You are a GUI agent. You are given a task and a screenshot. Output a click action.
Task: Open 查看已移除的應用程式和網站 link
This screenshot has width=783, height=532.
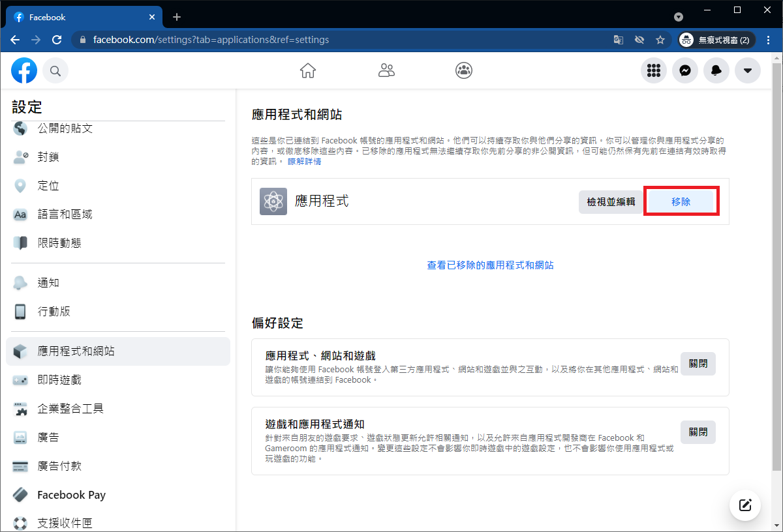[x=490, y=265]
